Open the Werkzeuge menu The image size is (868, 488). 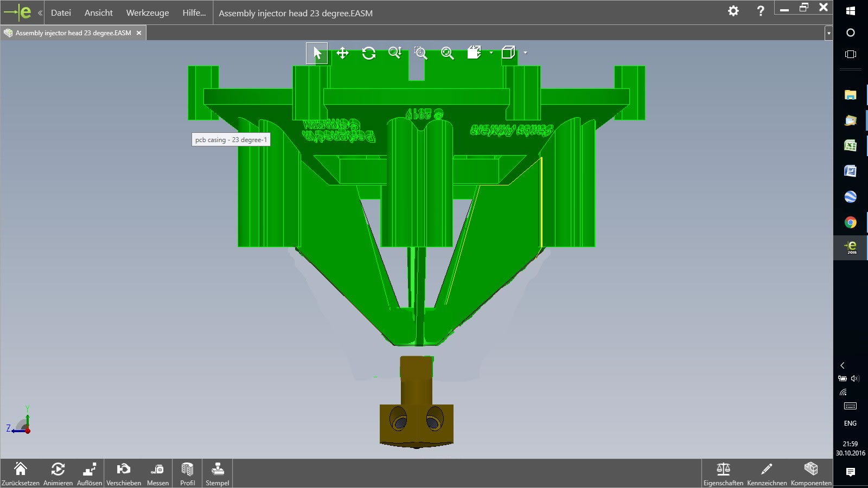click(148, 12)
